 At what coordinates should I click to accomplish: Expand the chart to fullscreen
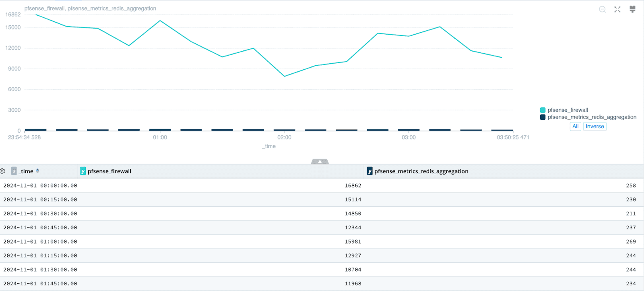(x=617, y=9)
